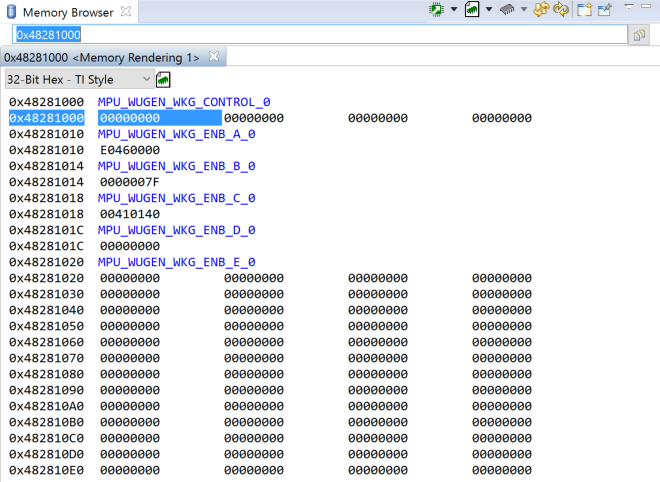Select address 0x48281030 row label
Screen dimensions: 660x482
pyautogui.click(x=46, y=294)
